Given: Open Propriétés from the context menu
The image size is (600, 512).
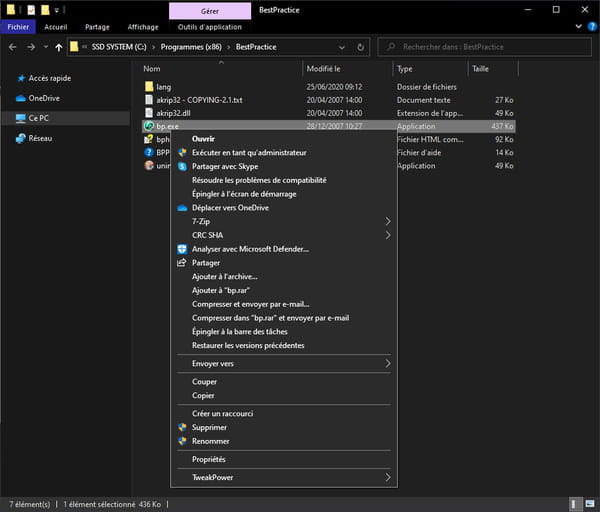Looking at the screenshot, I should click(x=284, y=459).
